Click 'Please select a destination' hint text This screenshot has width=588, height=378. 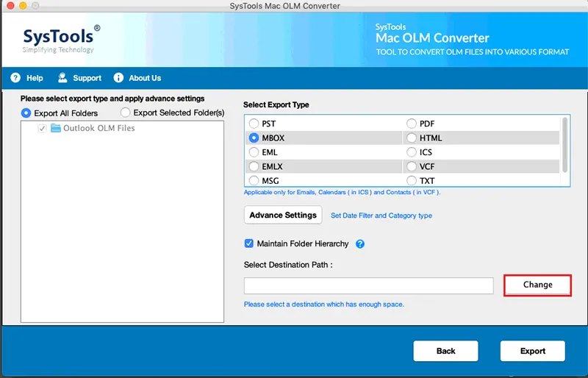[x=324, y=304]
